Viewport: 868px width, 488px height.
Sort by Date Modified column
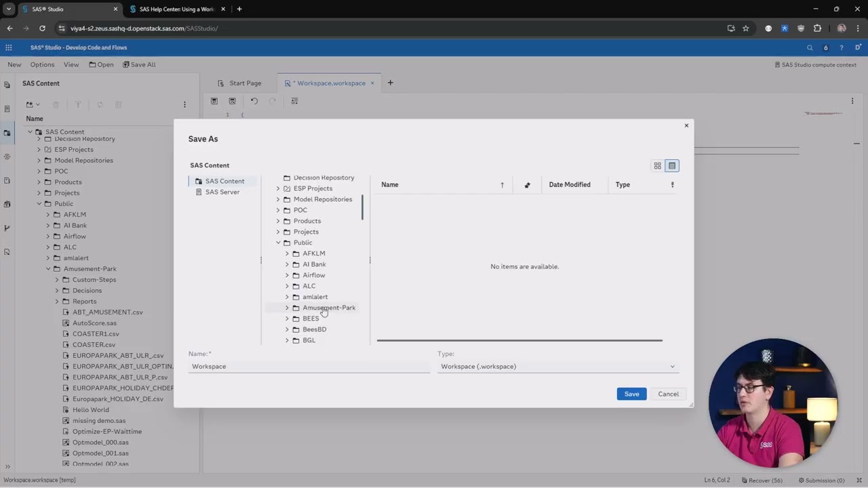[570, 184]
